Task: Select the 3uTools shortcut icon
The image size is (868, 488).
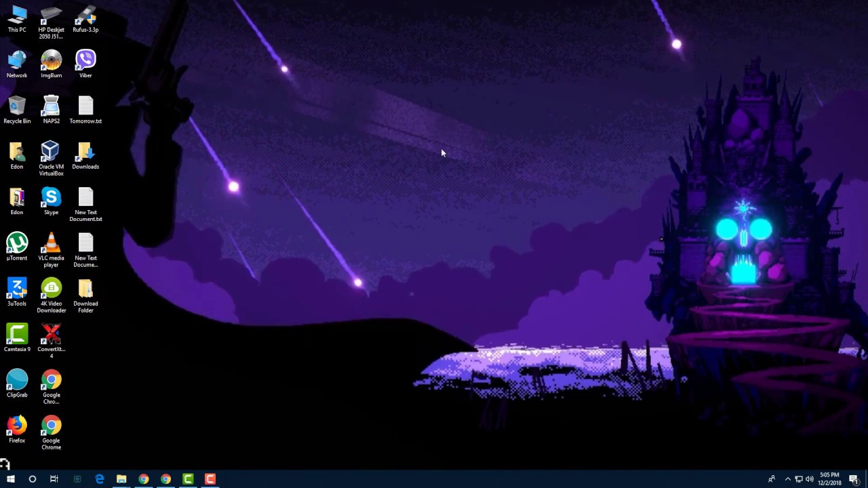Action: point(17,291)
